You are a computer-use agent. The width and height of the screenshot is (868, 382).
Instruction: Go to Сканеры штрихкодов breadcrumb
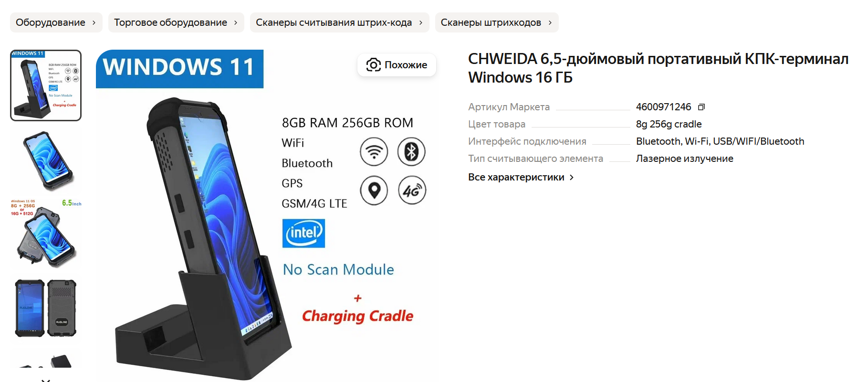(x=497, y=22)
